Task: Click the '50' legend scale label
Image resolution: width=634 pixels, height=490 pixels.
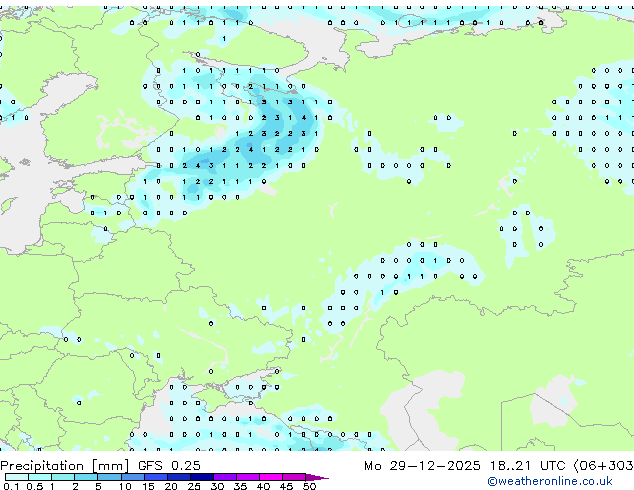Action: 309,486
